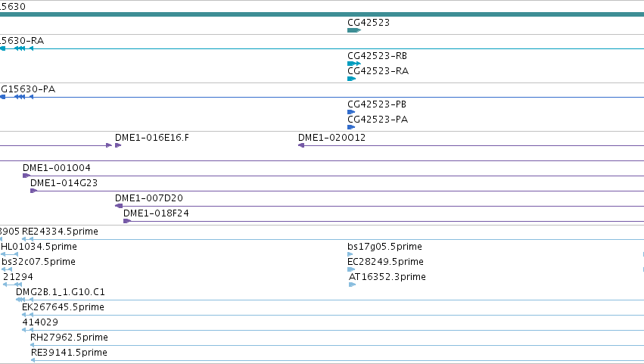Click the CG42523-RA label

(x=378, y=71)
